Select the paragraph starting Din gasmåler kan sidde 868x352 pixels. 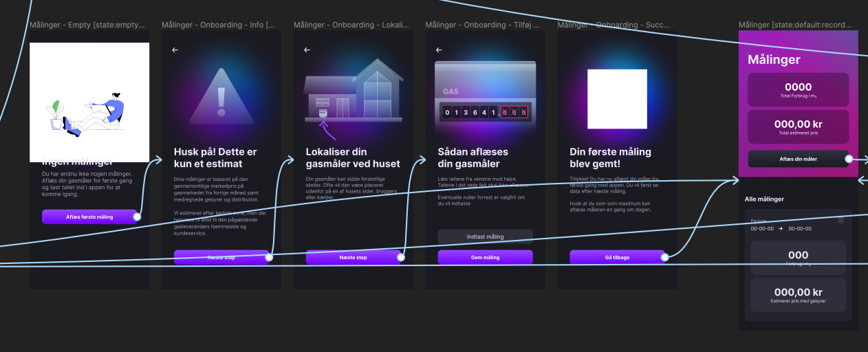coord(351,188)
